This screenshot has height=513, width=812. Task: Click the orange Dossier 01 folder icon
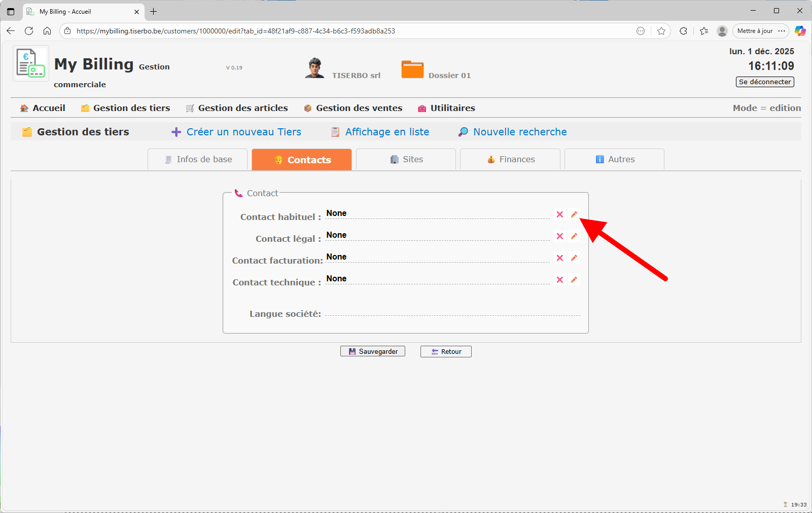(x=412, y=69)
